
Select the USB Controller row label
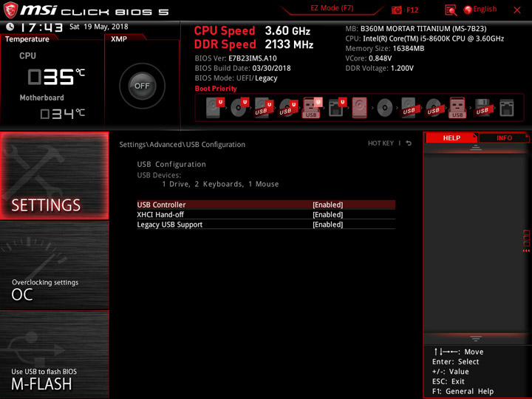[161, 205]
